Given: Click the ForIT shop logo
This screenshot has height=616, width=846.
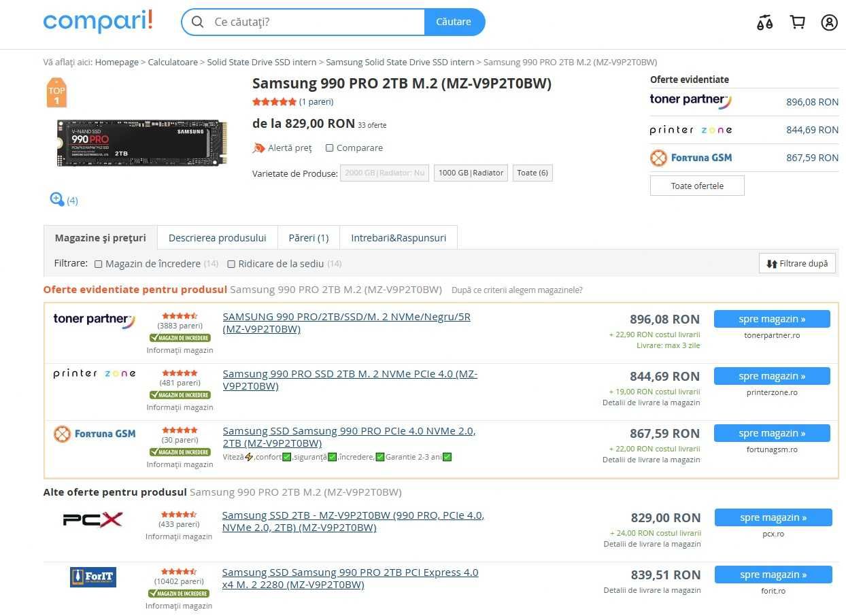Looking at the screenshot, I should [x=93, y=577].
